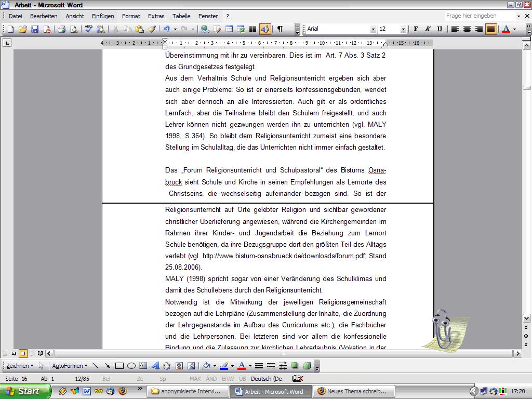Click the Format Painter brush icon
532x399 pixels.
(x=152, y=29)
